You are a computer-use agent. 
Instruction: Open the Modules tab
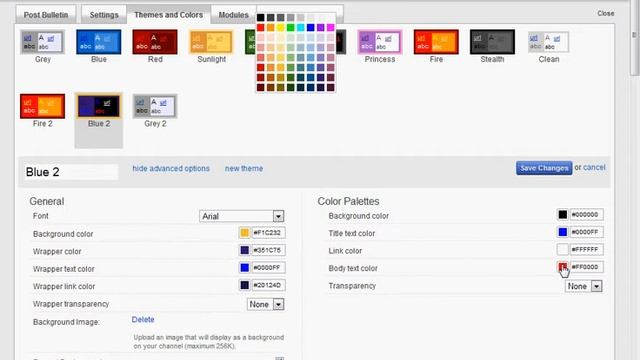pos(233,15)
